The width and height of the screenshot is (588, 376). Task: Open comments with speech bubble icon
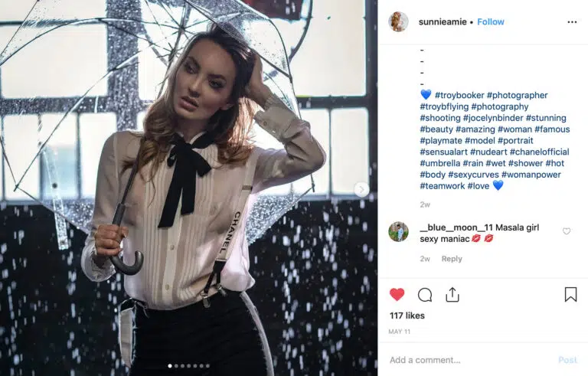(424, 295)
